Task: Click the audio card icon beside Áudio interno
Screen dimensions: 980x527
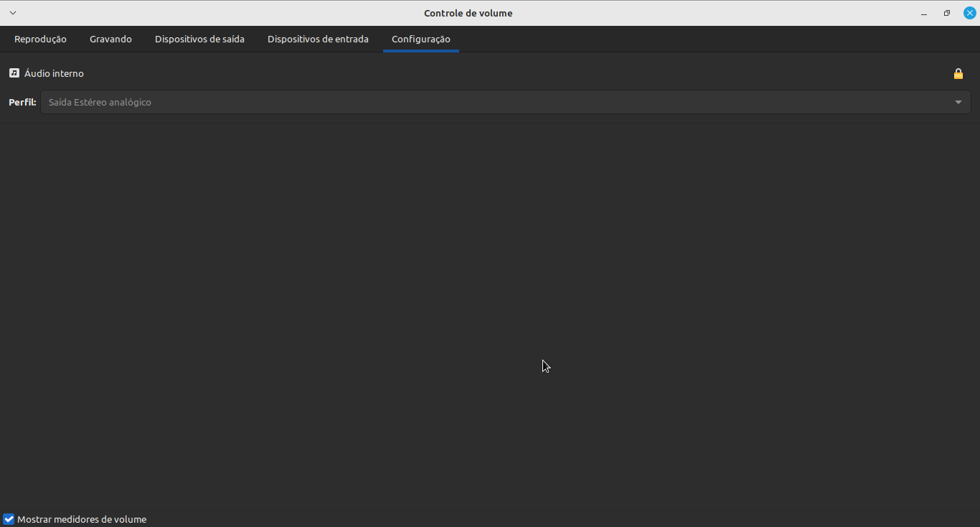Action: point(14,73)
